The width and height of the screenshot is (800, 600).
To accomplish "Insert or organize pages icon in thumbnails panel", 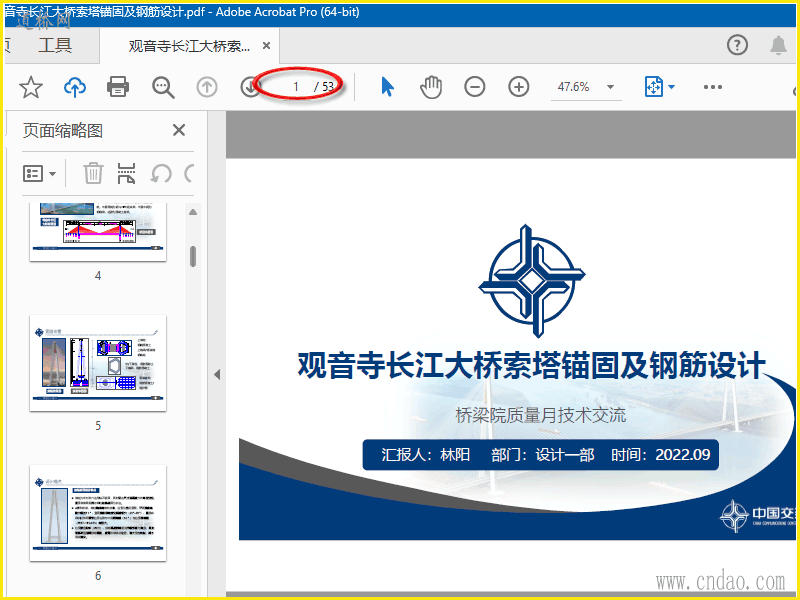I will (126, 173).
